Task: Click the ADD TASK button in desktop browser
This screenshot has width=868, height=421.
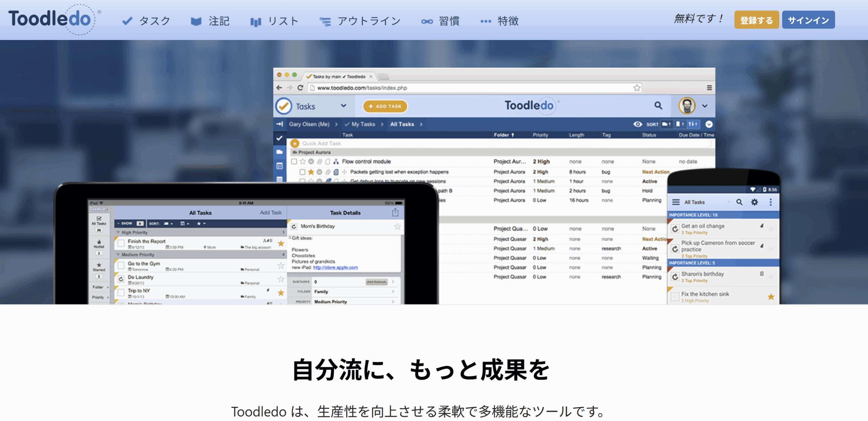Action: (x=385, y=106)
